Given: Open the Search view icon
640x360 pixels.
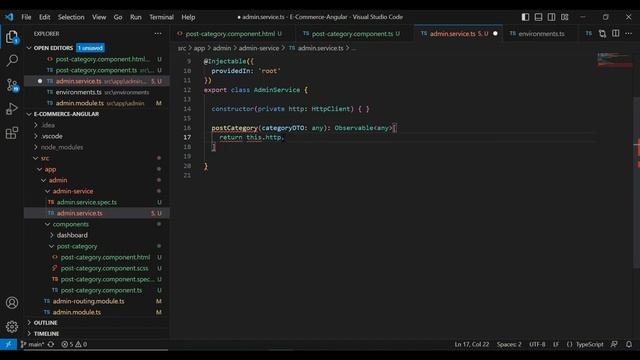Looking at the screenshot, I should [x=12, y=61].
